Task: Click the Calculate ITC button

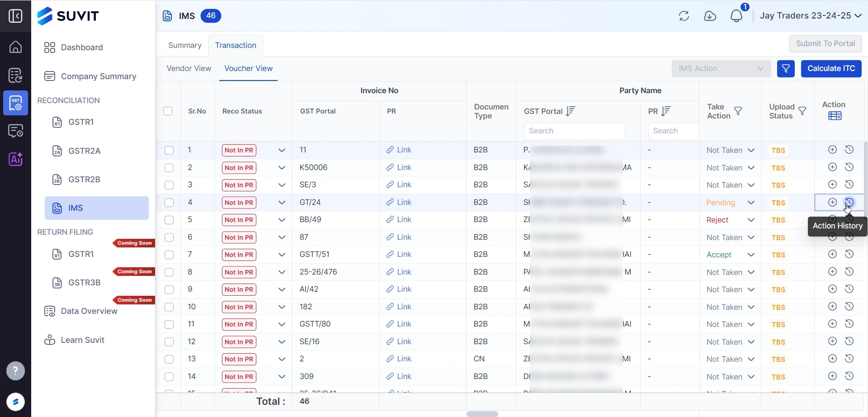Action: click(x=831, y=69)
